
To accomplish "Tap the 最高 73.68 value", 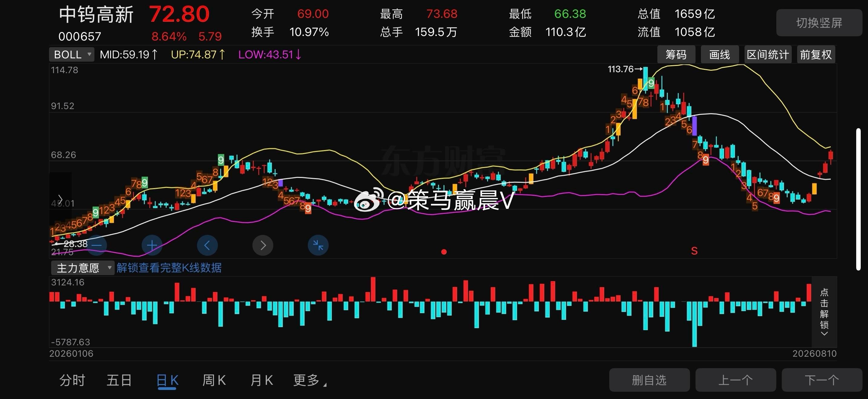I will tap(442, 14).
